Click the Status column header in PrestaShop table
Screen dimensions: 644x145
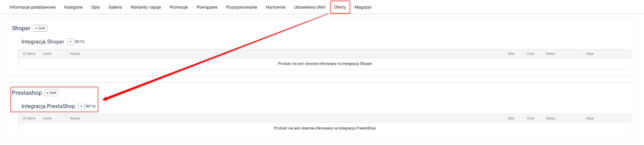click(550, 118)
